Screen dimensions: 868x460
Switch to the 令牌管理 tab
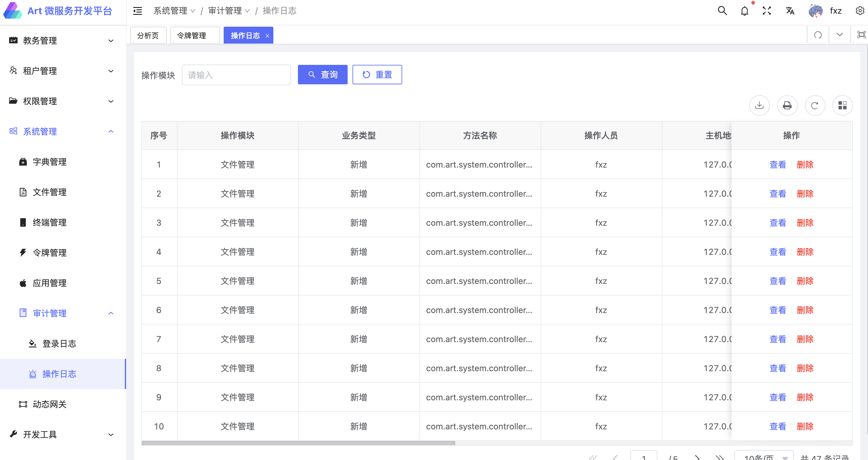(x=195, y=36)
